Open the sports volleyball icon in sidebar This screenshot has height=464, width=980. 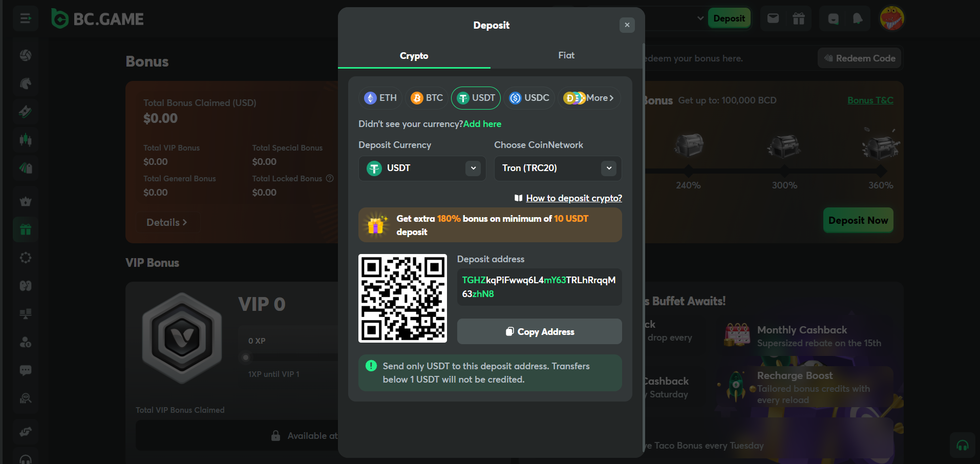click(x=26, y=55)
